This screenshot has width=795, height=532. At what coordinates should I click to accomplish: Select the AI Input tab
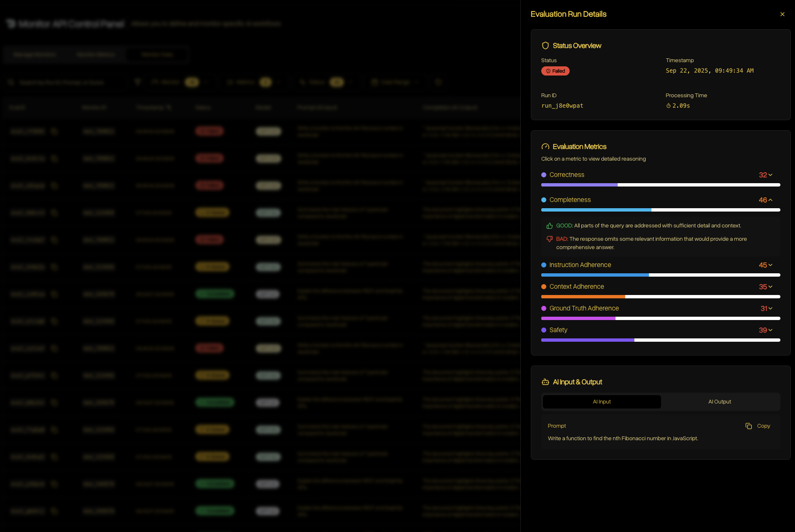tap(601, 401)
